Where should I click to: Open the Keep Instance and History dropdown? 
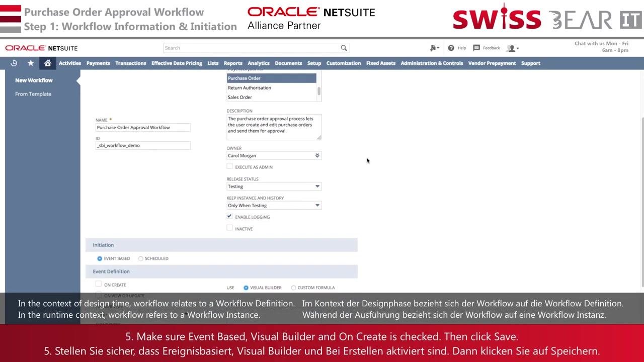(x=274, y=206)
